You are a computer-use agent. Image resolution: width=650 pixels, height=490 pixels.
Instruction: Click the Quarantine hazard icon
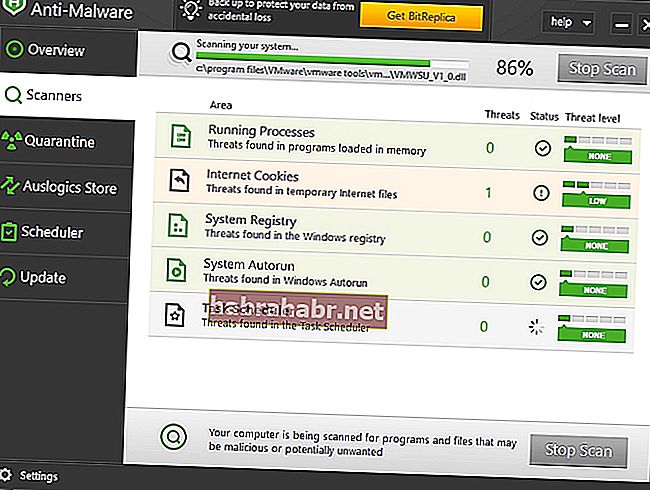tap(11, 141)
